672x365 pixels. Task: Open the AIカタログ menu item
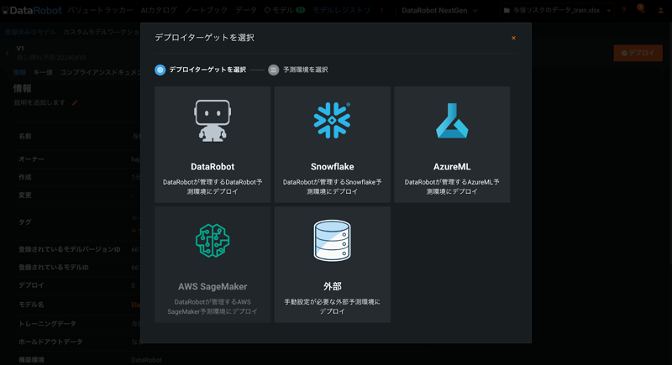point(159,10)
